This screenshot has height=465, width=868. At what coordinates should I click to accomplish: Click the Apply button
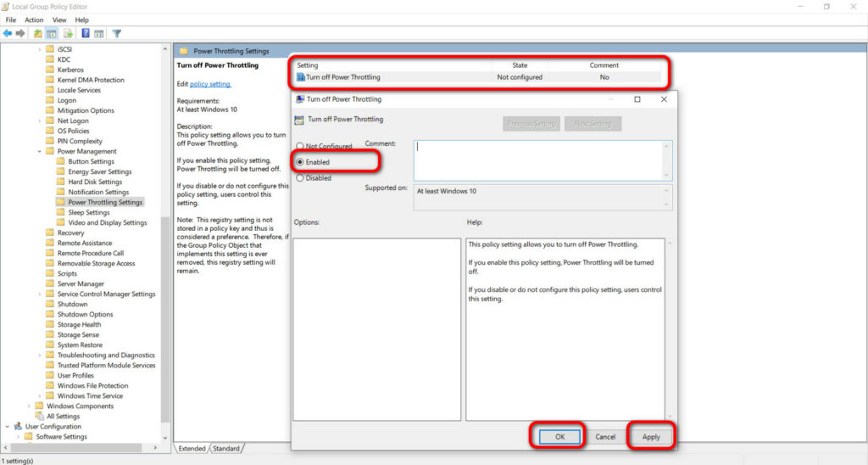point(651,437)
